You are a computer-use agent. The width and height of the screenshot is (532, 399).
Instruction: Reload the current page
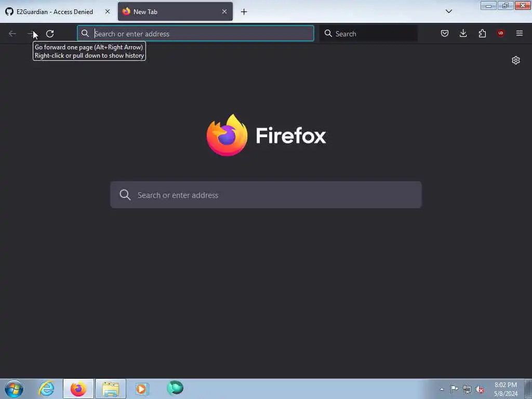(50, 34)
